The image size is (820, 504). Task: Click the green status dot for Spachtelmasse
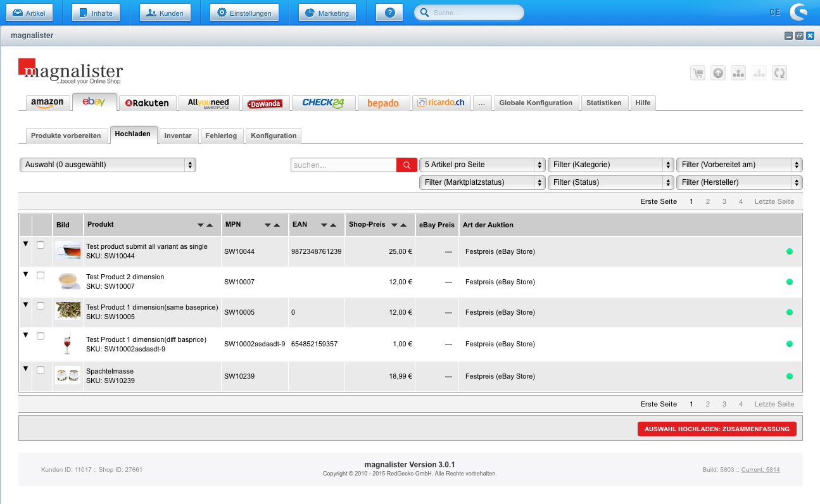tap(790, 376)
